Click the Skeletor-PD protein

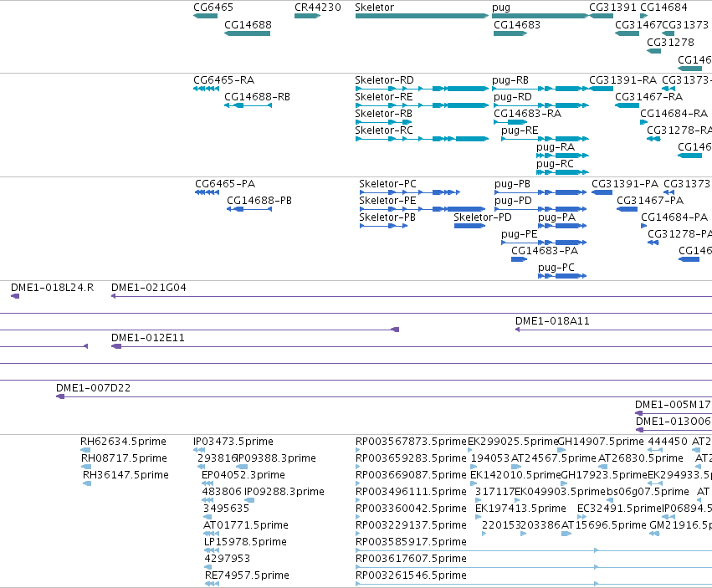click(470, 226)
